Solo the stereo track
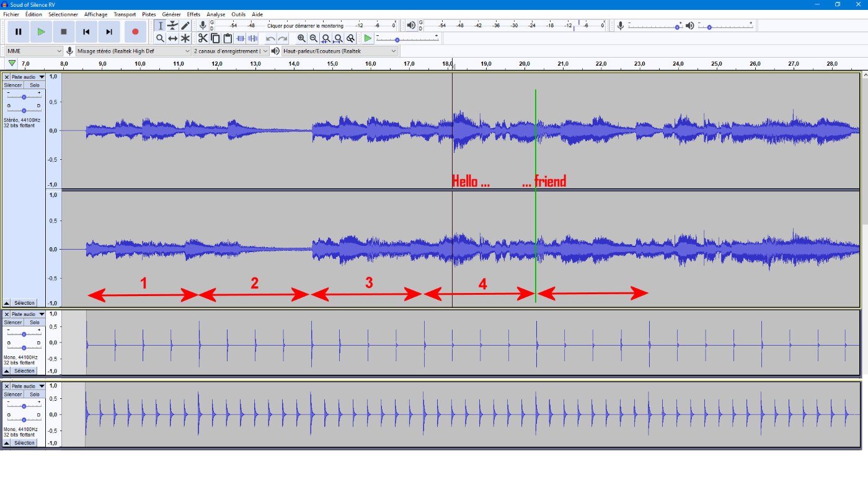 click(35, 85)
